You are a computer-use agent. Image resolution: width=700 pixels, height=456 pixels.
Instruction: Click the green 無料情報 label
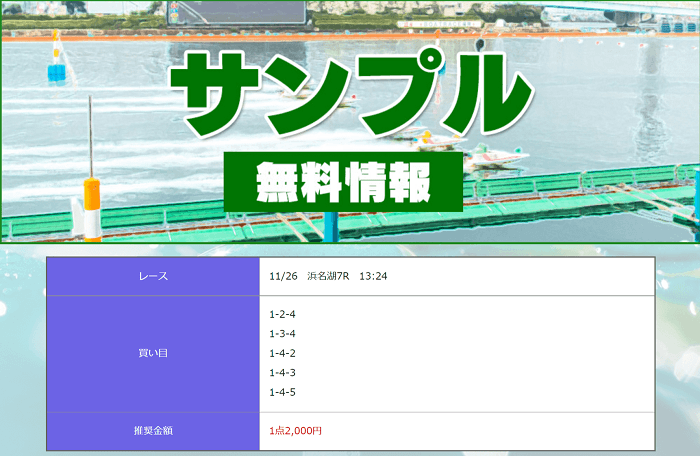point(343,182)
